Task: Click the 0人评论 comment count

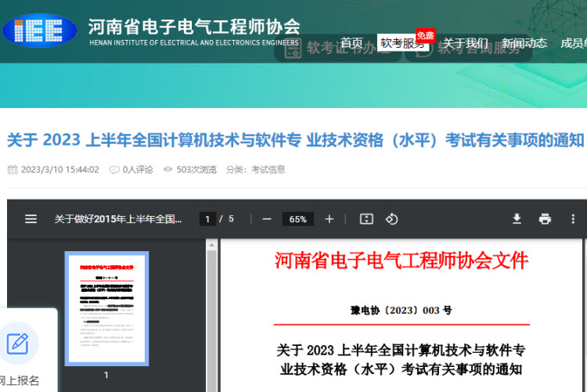Action: pos(138,170)
